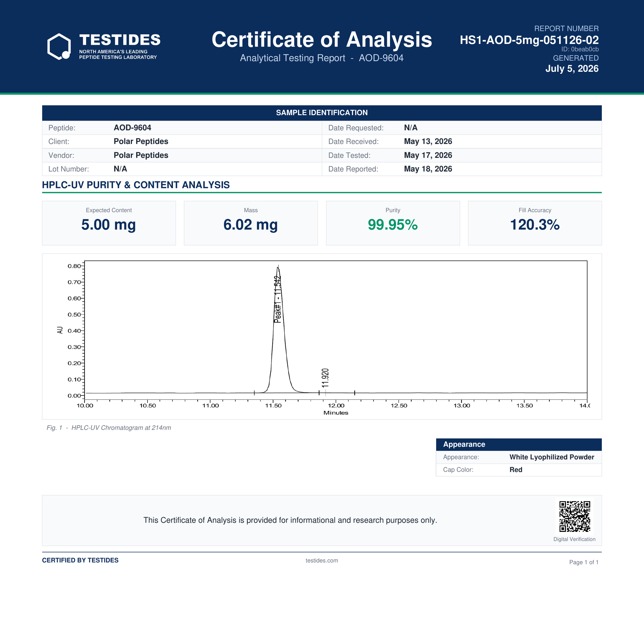
Task: Select White Lyophilized Powder value
Action: coord(552,457)
